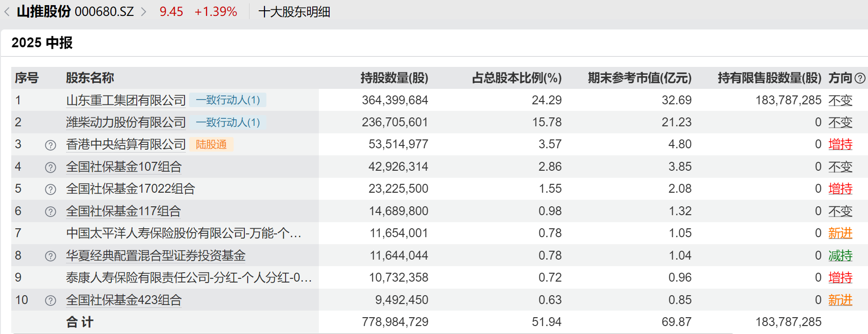Image resolution: width=868 pixels, height=334 pixels.
Task: Sort by 占总股本比例(%) column header
Action: [x=517, y=78]
